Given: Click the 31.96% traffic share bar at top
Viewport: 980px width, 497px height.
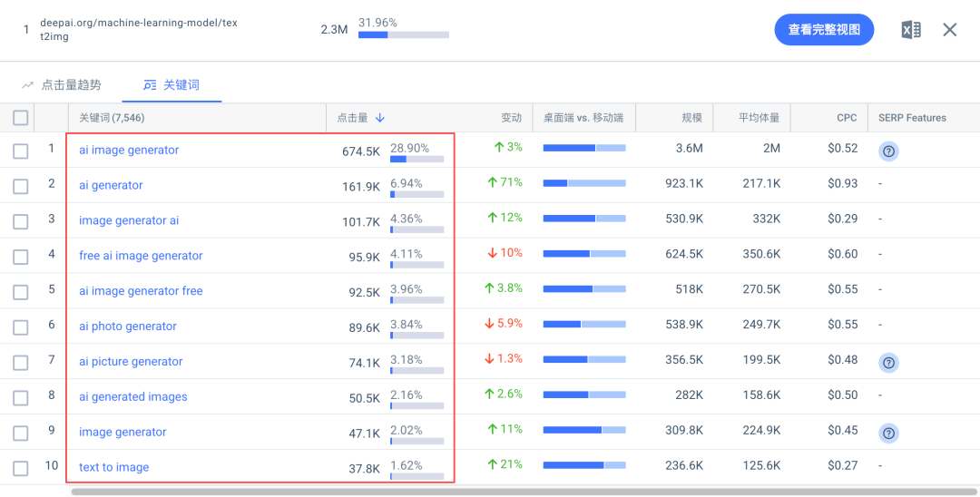Looking at the screenshot, I should point(403,35).
